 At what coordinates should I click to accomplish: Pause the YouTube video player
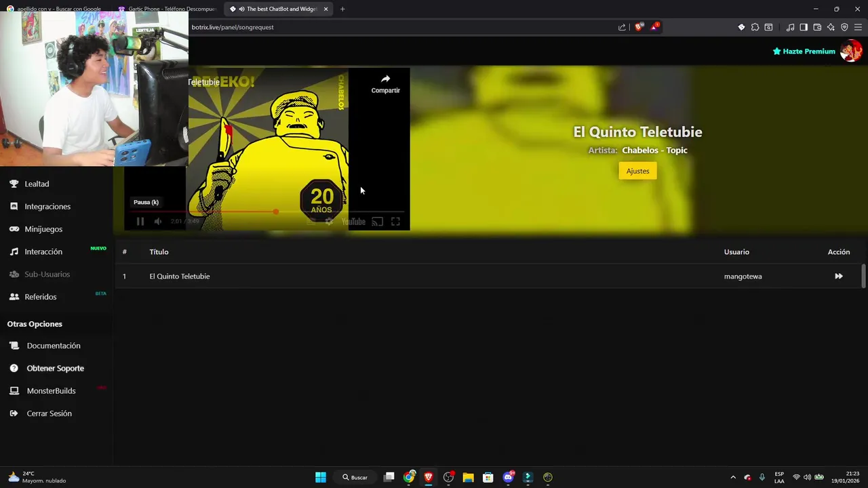pyautogui.click(x=140, y=222)
